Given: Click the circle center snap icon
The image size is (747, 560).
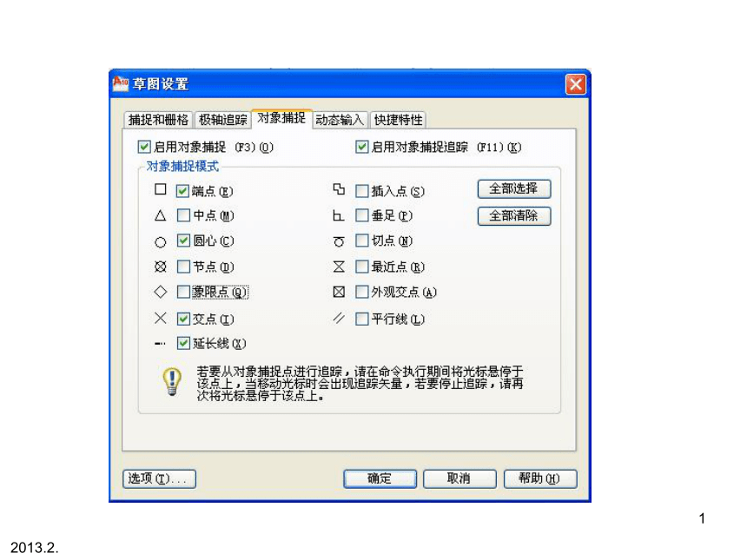Looking at the screenshot, I should click(161, 242).
